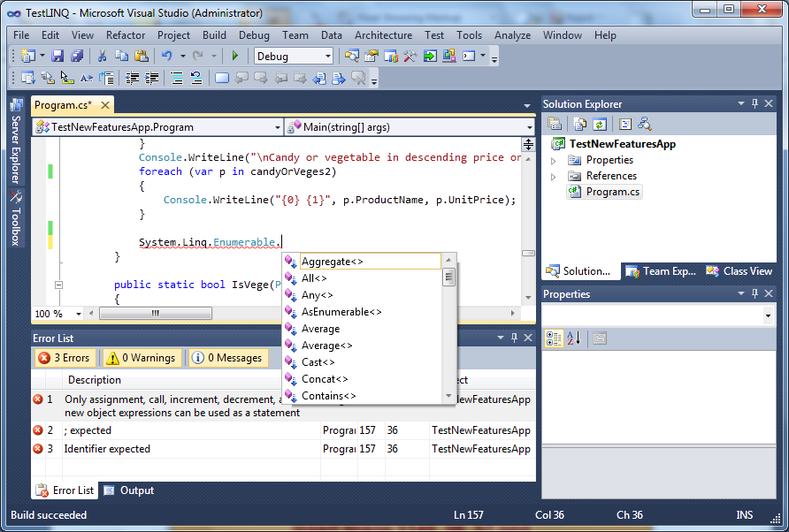
Task: Open the Properties icon in Solution Explorer toolbar
Action: (555, 125)
